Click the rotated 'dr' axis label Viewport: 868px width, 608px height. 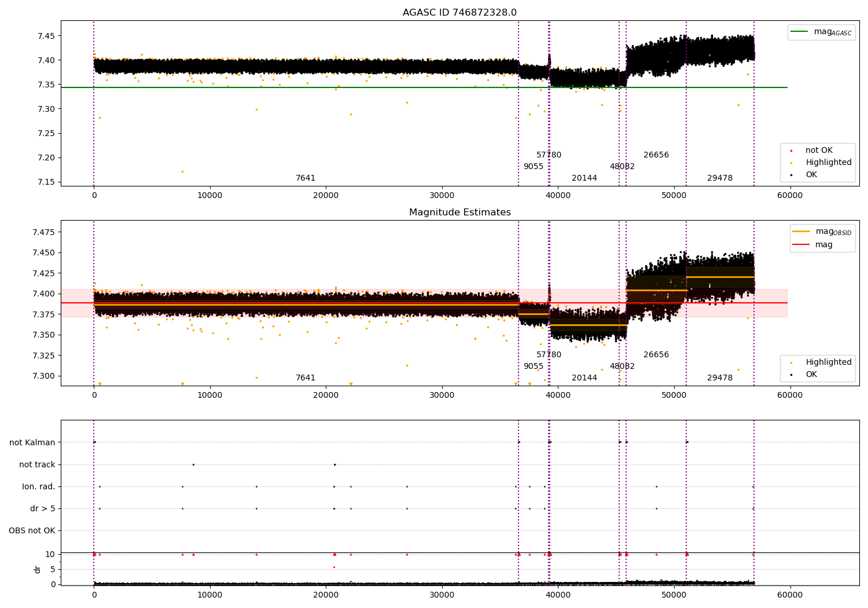(38, 569)
